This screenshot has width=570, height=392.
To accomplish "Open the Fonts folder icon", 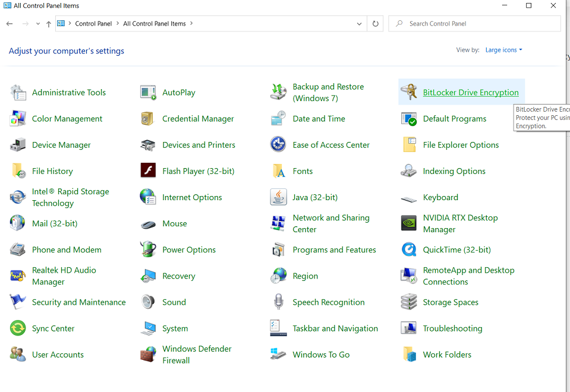I will [279, 170].
